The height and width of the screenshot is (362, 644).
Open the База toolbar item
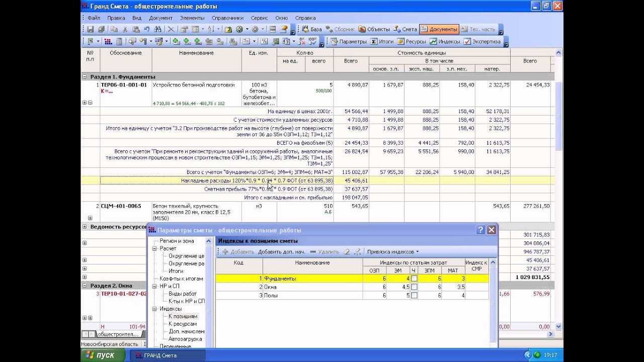click(x=311, y=29)
